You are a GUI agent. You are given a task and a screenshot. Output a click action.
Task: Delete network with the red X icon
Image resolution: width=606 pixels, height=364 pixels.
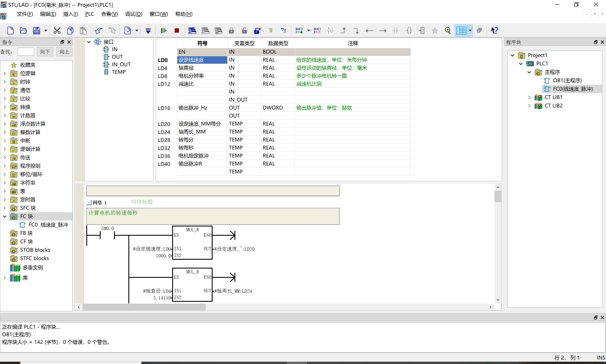click(317, 30)
